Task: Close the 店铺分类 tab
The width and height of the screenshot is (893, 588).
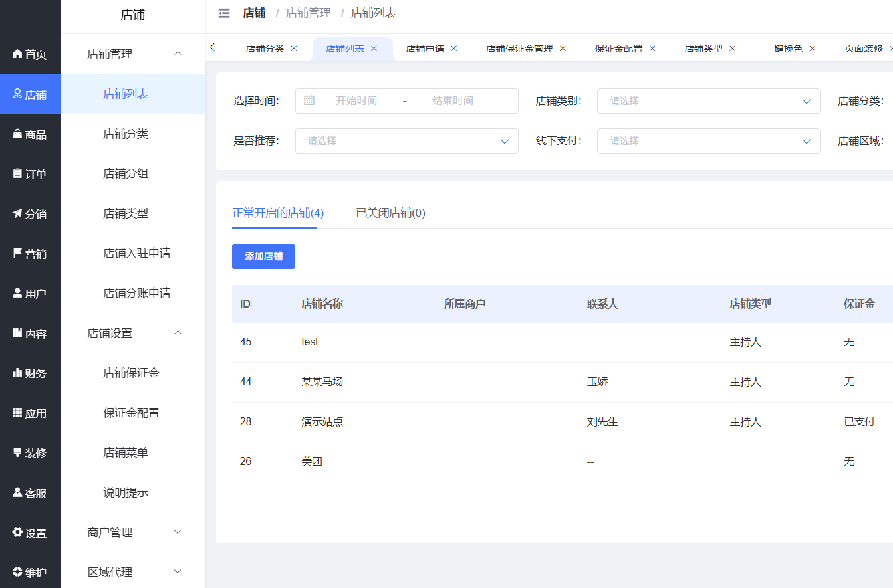Action: [294, 49]
